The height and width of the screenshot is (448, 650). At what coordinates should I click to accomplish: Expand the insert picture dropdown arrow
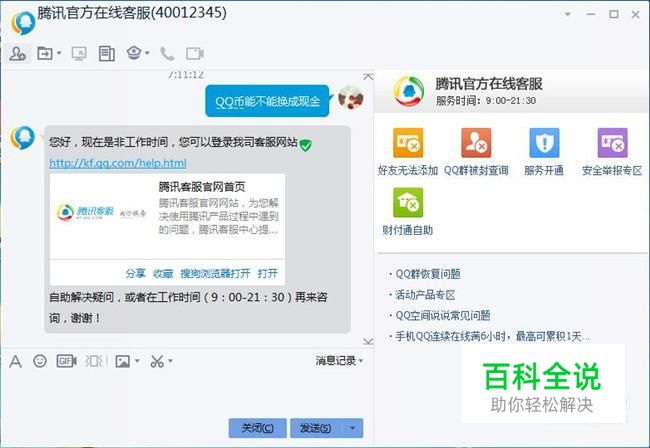137,361
